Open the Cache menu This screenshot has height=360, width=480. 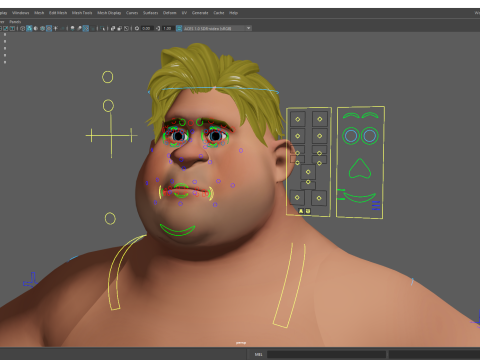(x=219, y=13)
